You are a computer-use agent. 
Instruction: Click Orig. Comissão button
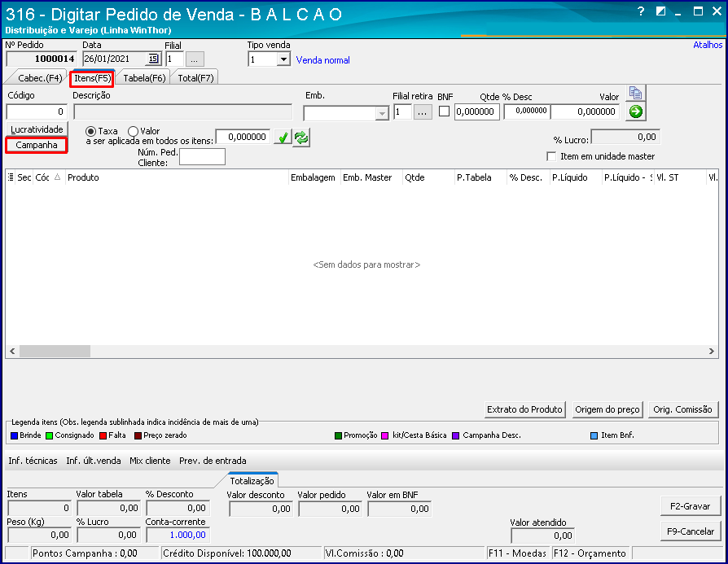click(x=683, y=409)
